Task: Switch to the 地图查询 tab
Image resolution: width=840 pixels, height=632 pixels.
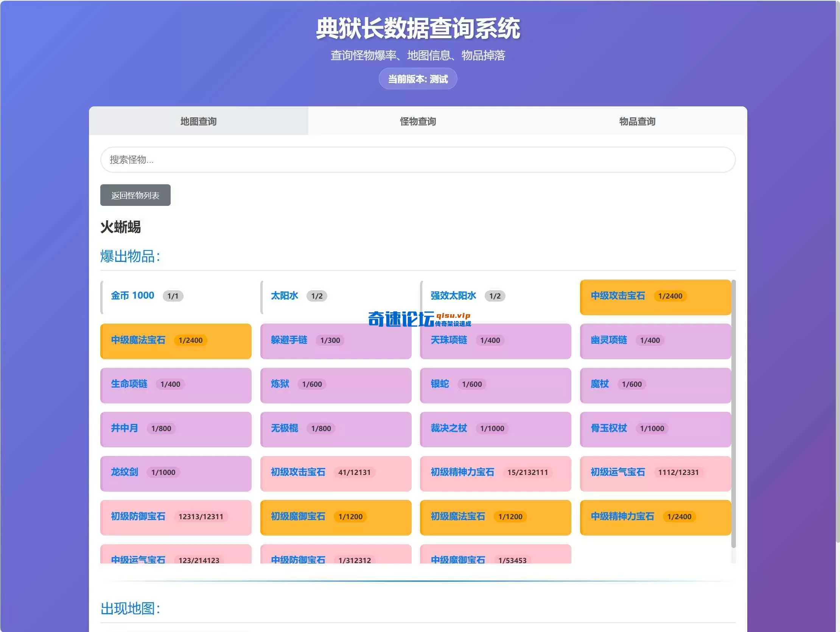Action: click(x=198, y=121)
